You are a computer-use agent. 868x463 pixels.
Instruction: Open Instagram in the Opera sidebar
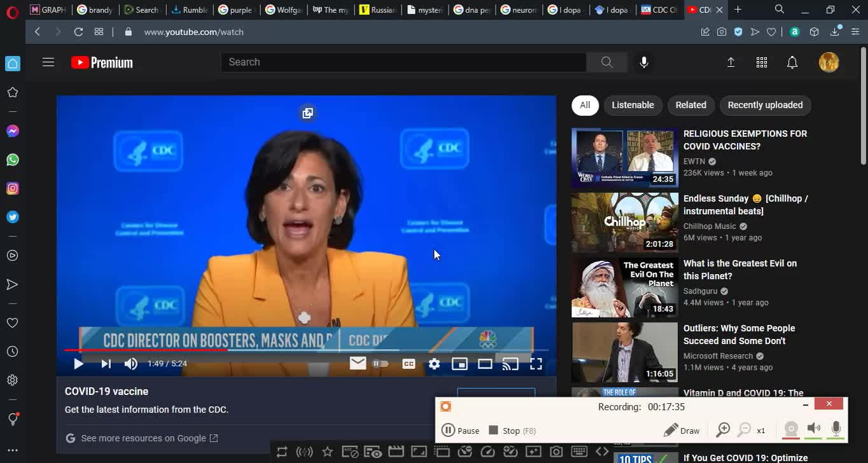(12, 188)
